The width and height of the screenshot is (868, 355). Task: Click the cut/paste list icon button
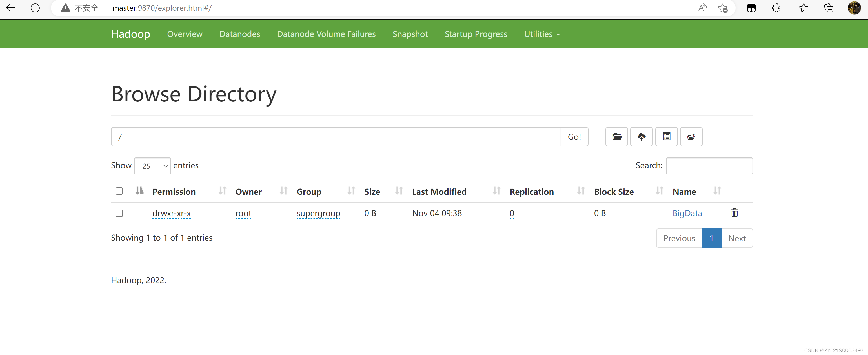point(666,137)
